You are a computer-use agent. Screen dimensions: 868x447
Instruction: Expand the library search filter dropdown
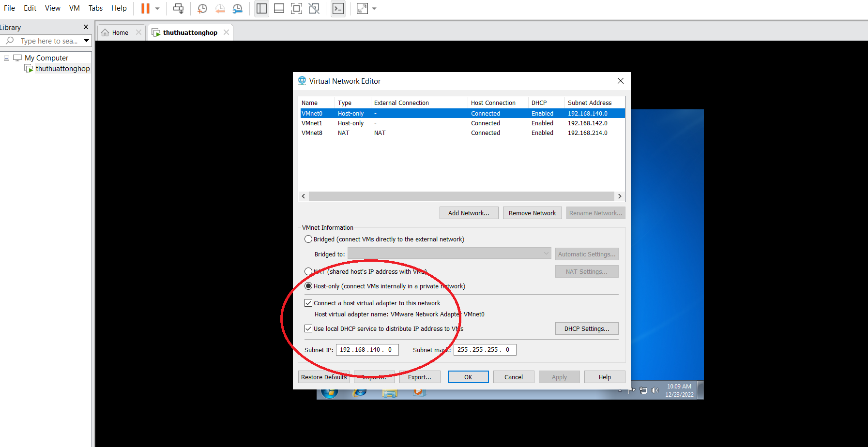86,41
